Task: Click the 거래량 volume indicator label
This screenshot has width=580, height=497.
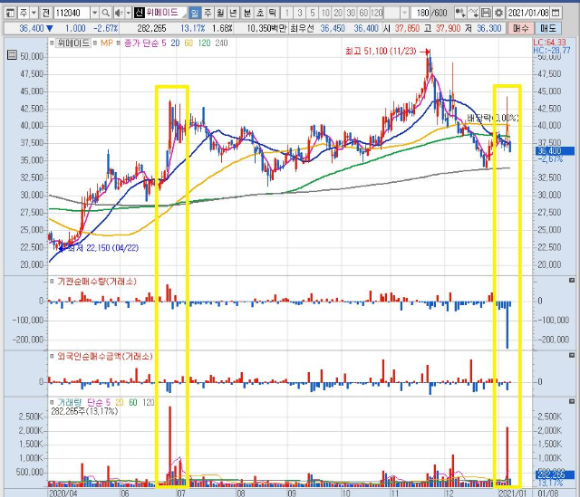Action: pos(70,402)
